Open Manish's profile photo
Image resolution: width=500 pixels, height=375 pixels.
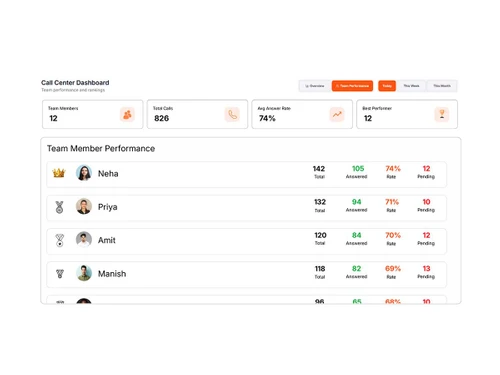pyautogui.click(x=84, y=273)
